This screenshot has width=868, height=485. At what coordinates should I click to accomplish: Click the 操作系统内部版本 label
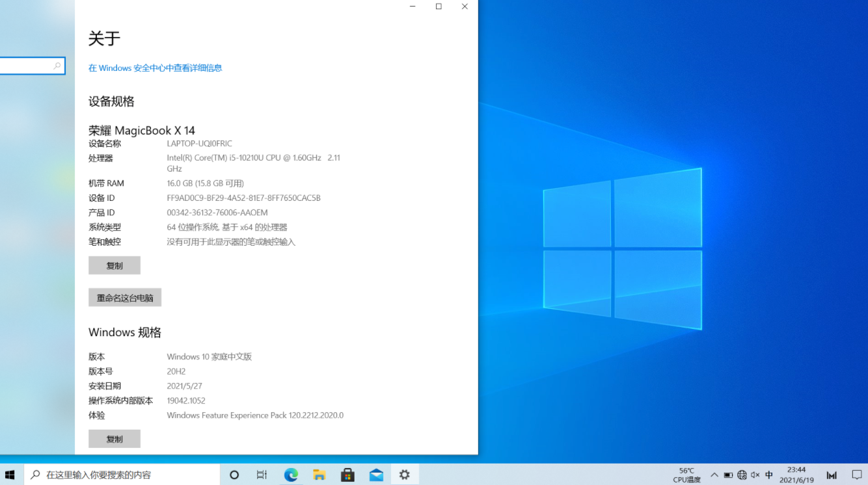[x=121, y=400]
